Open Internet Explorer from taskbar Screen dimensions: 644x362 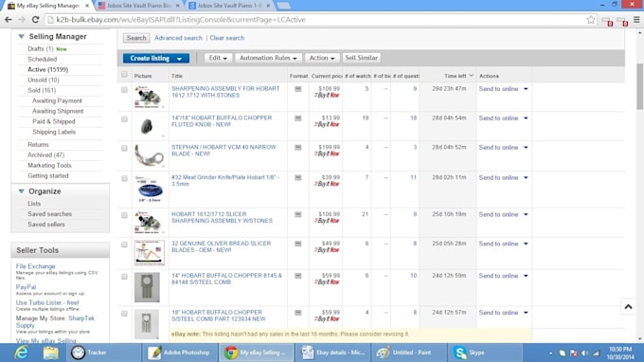pos(22,353)
